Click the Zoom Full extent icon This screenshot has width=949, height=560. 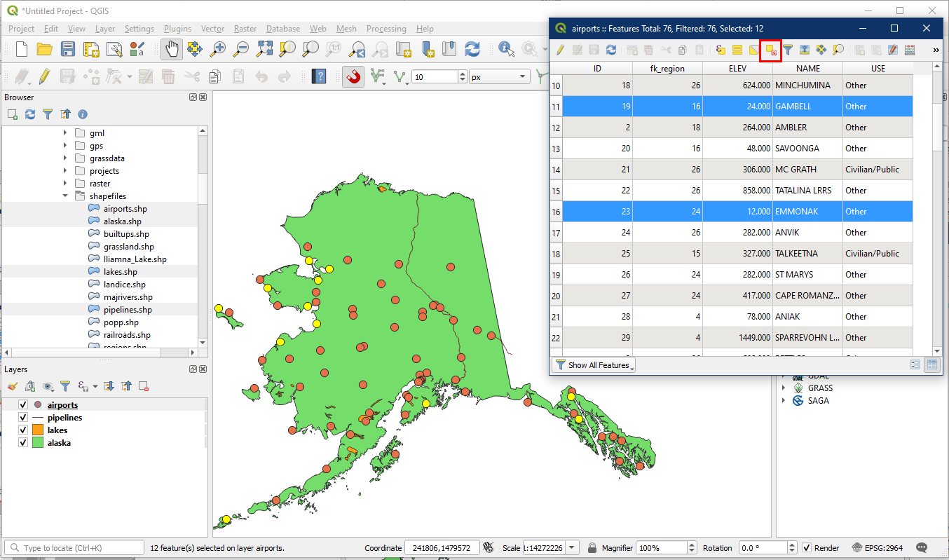264,49
